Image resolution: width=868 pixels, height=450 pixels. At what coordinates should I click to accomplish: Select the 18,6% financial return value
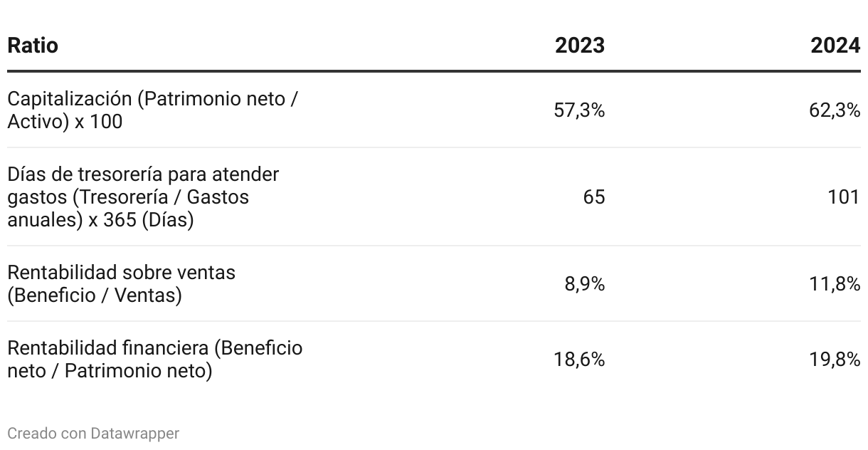pyautogui.click(x=580, y=360)
